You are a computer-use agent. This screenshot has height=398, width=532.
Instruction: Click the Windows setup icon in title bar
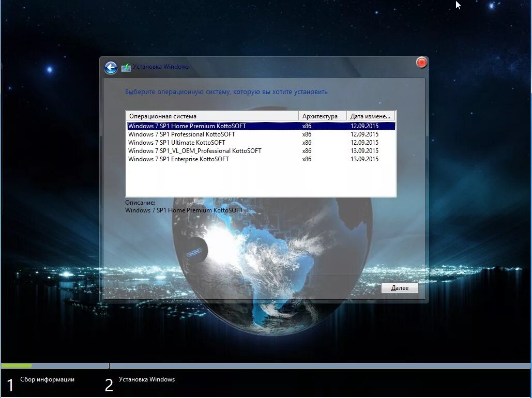click(126, 67)
